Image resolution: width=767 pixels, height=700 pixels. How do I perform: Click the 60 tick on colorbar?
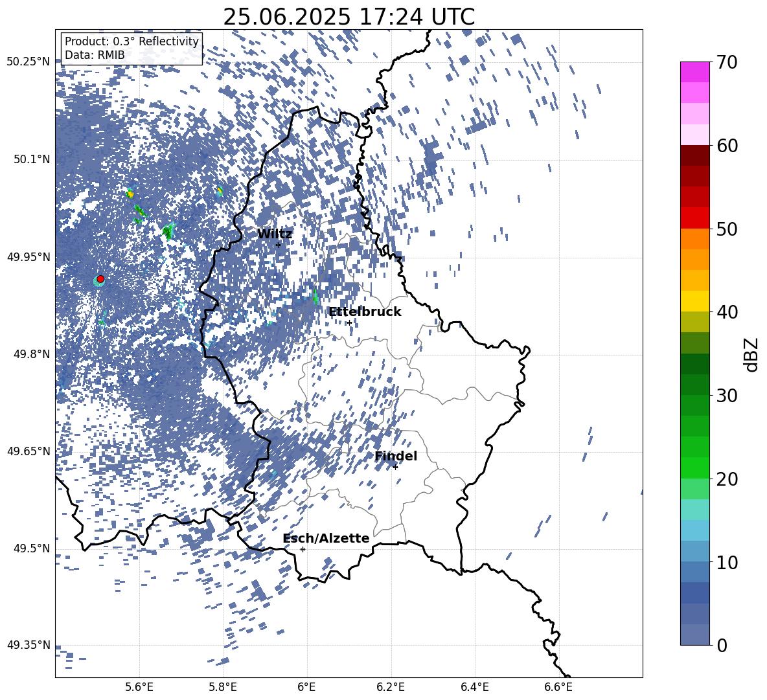point(727,146)
